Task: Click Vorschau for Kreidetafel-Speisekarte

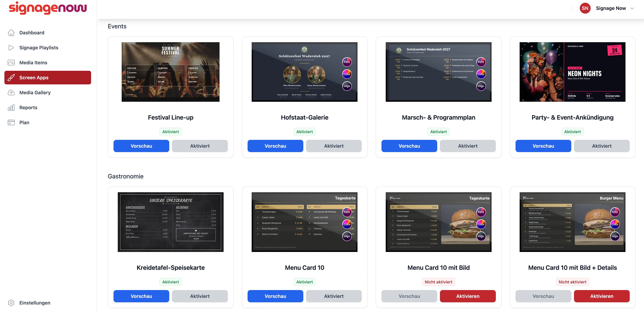Action: [141, 296]
